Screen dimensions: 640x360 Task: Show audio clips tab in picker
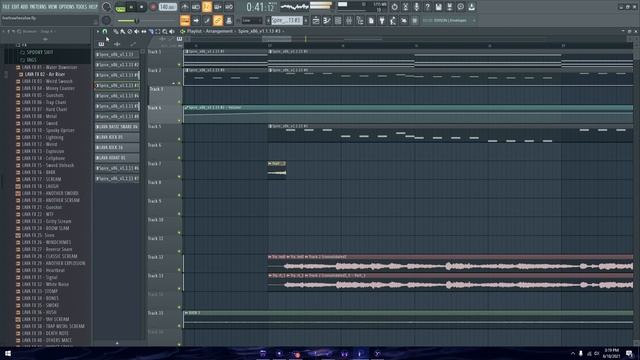click(117, 44)
